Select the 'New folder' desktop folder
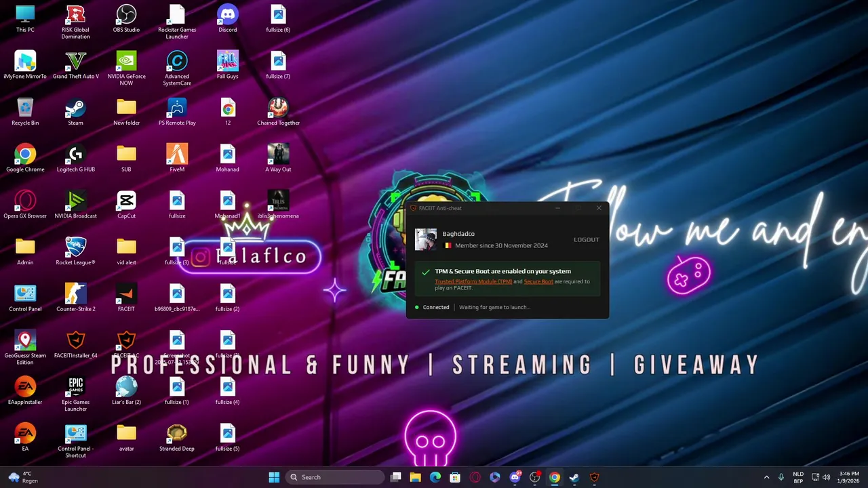 (126, 112)
